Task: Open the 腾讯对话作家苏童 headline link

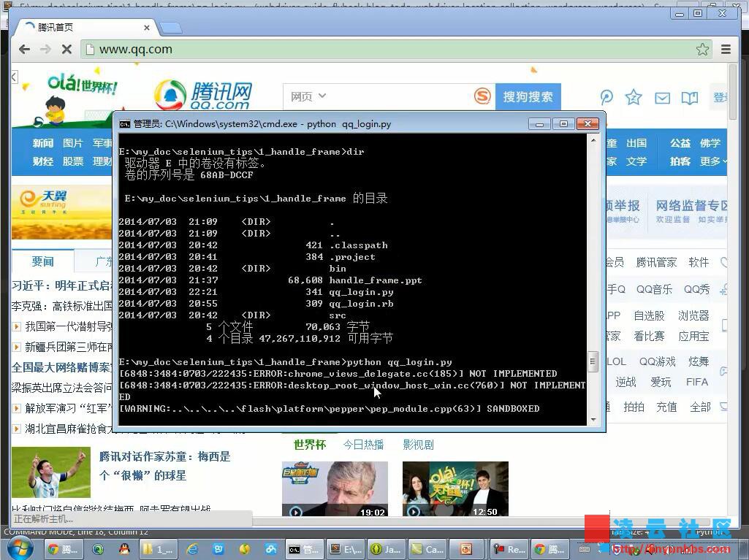Action: (165, 466)
